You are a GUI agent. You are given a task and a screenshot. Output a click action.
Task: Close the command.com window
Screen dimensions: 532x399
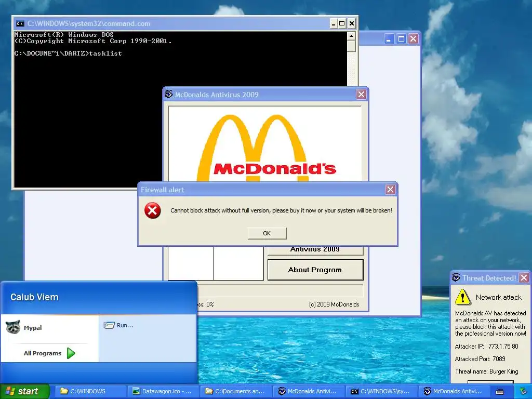tap(352, 23)
